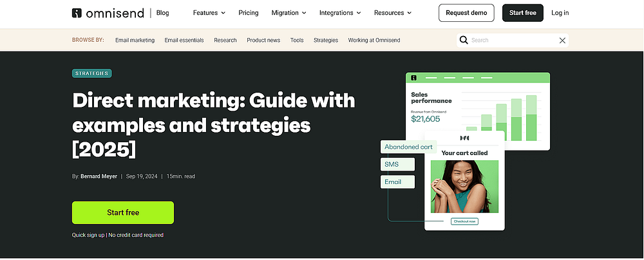
Task: Click the search magnifier icon
Action: point(464,40)
